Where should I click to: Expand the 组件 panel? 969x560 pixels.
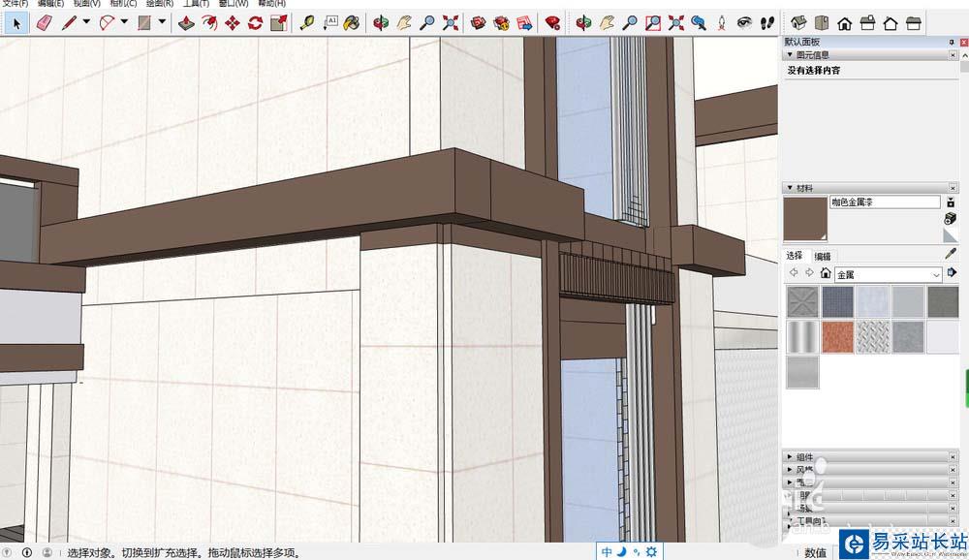(790, 456)
